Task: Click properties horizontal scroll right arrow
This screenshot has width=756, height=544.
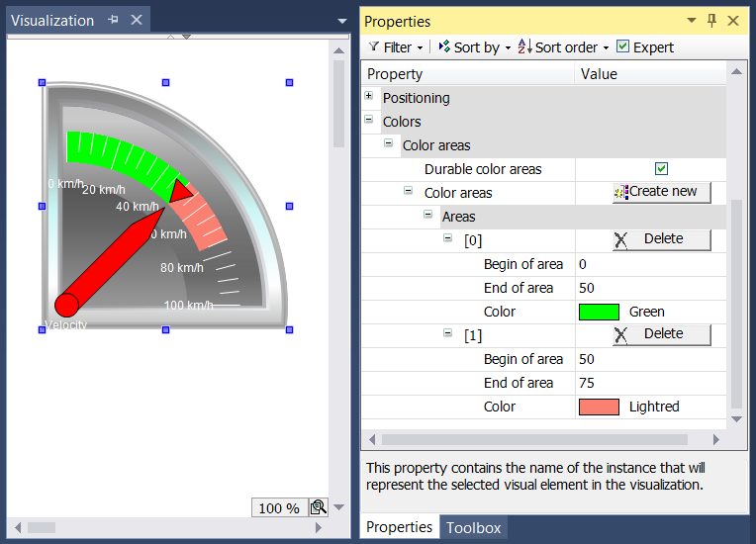Action: pos(716,439)
